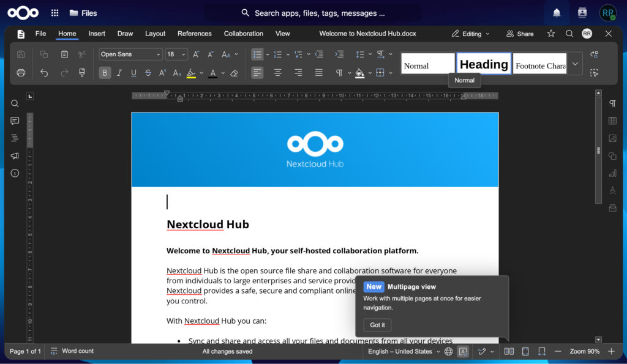Select the Copy style paintbrush icon
627x364 pixels.
(82, 73)
